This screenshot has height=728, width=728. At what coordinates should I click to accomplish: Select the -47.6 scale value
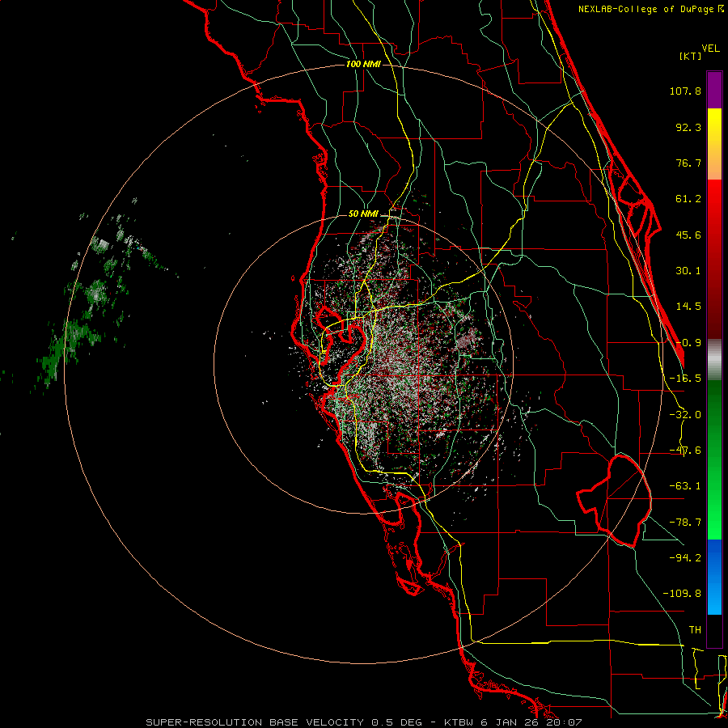(x=685, y=451)
